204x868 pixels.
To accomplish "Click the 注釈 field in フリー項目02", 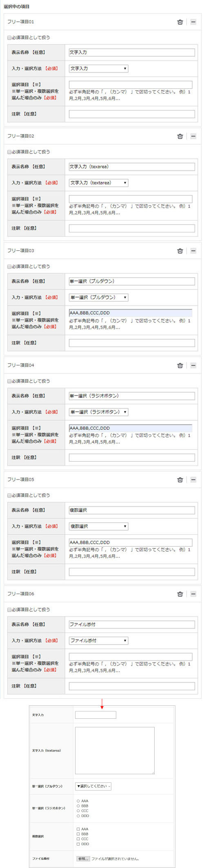I will pos(132,228).
